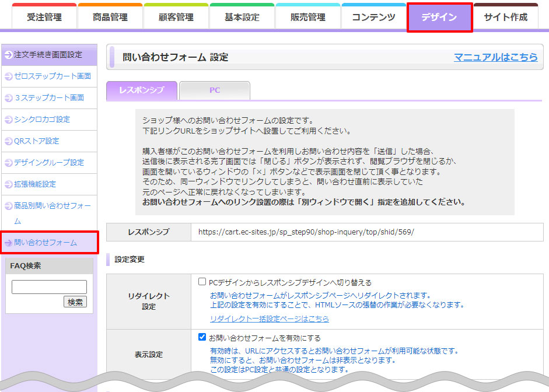Click the 検索 search button
The height and width of the screenshot is (392, 549).
point(75,302)
